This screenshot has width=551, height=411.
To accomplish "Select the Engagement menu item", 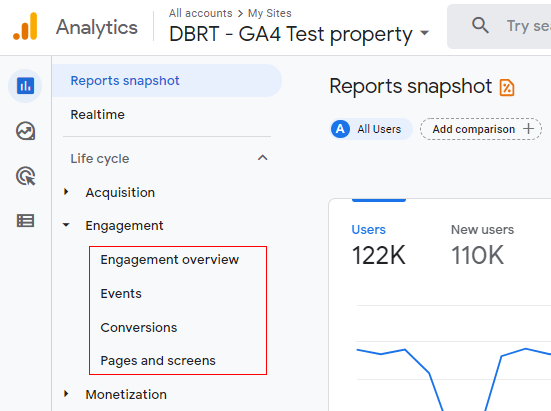I will click(x=124, y=226).
